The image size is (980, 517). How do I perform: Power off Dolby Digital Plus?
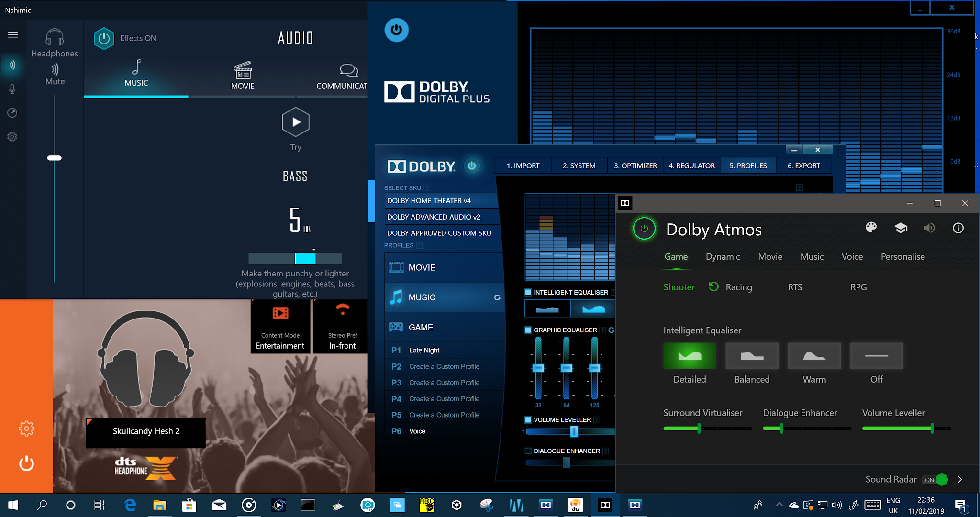pyautogui.click(x=396, y=30)
